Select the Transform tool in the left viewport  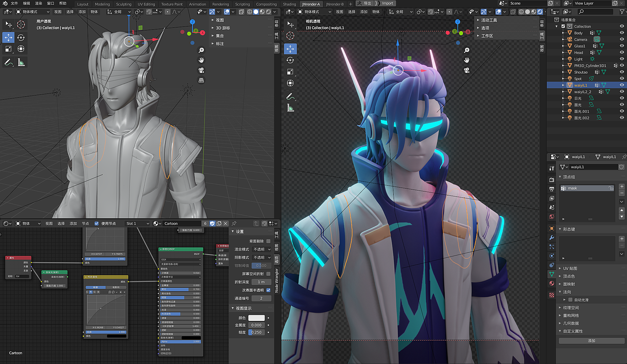coord(21,49)
